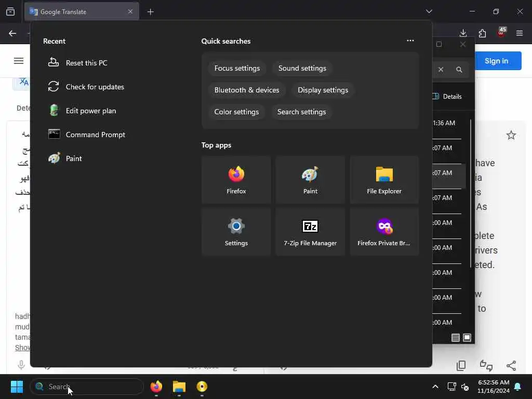The image size is (532, 399).
Task: Select Display settings quick search
Action: pyautogui.click(x=323, y=90)
